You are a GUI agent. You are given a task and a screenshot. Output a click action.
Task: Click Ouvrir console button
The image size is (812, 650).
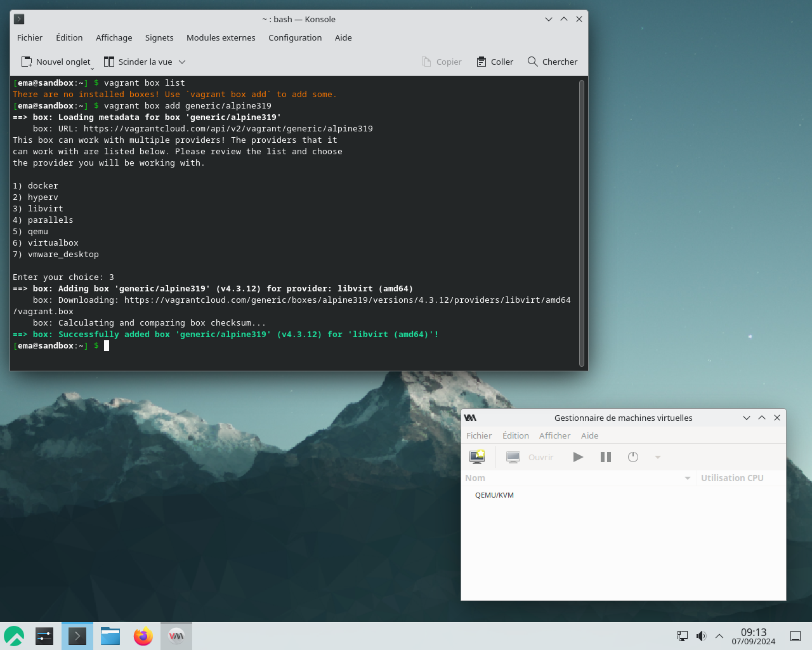530,457
